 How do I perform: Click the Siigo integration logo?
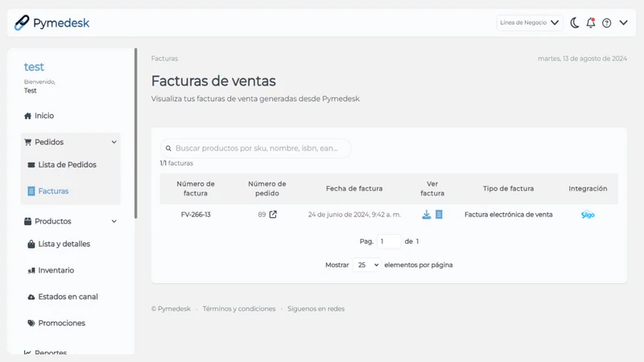(588, 215)
